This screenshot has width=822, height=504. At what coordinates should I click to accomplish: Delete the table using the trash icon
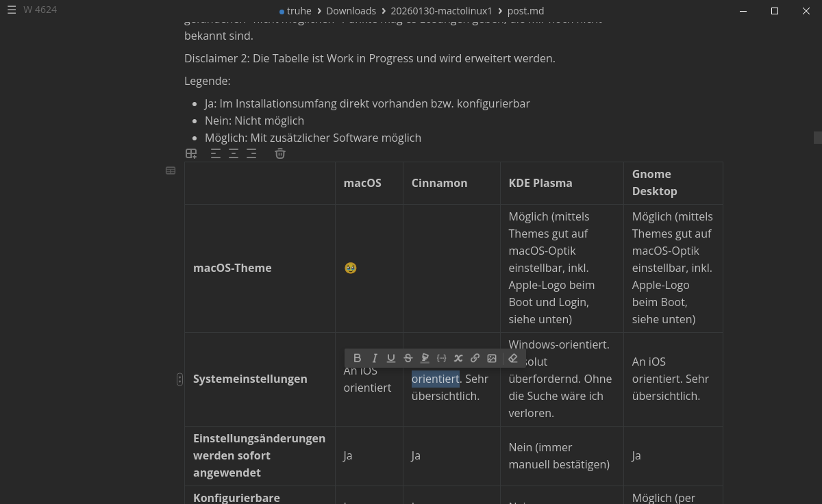tap(280, 153)
